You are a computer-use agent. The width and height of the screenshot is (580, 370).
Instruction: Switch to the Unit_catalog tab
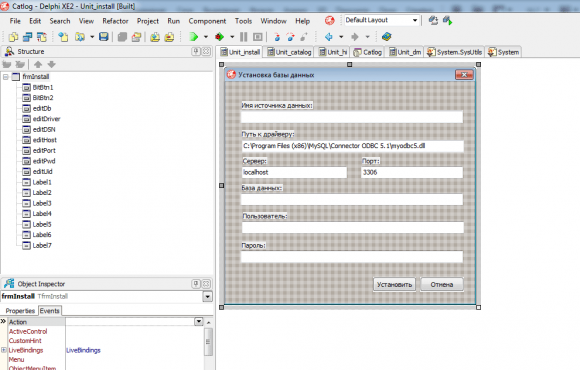[x=289, y=52]
